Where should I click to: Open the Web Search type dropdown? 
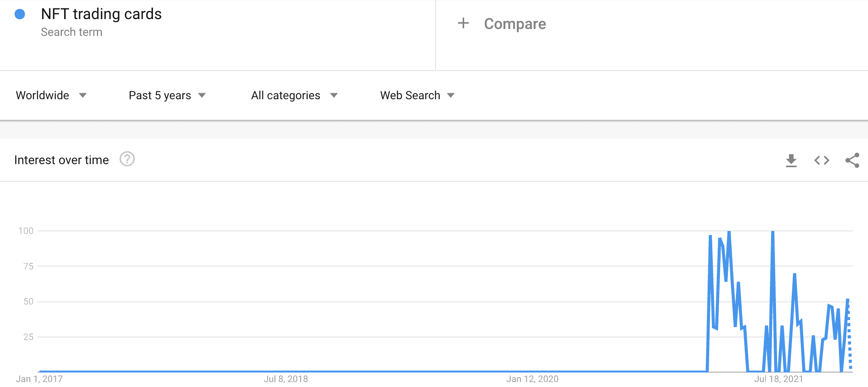[417, 95]
